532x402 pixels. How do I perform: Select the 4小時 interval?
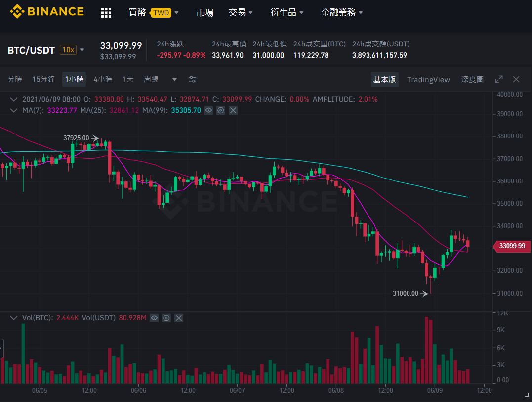(103, 79)
